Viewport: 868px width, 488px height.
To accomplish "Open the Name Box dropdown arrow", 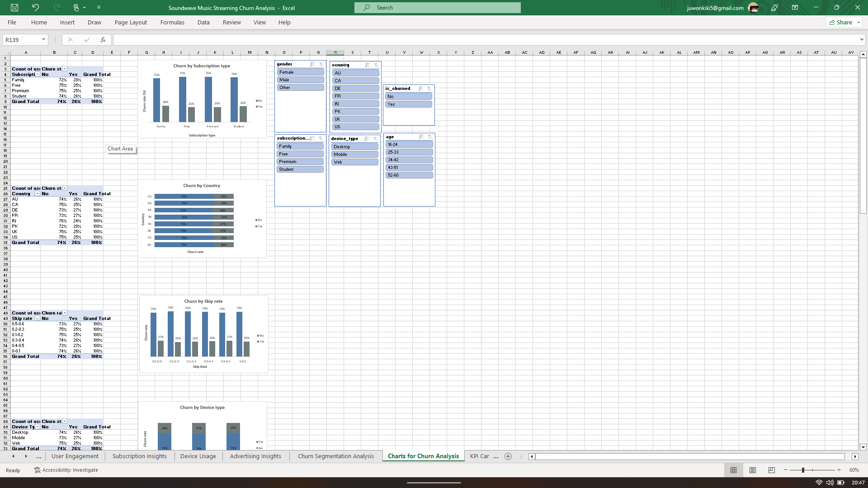I will [43, 40].
